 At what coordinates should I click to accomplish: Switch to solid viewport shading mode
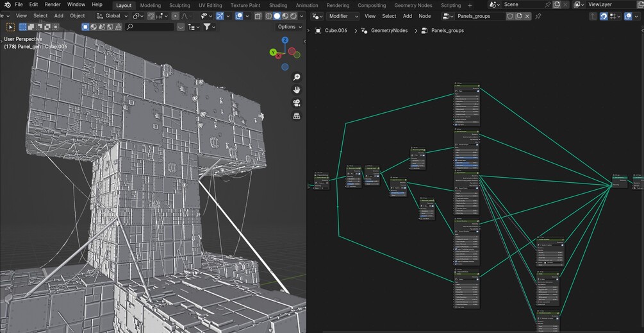tap(277, 16)
